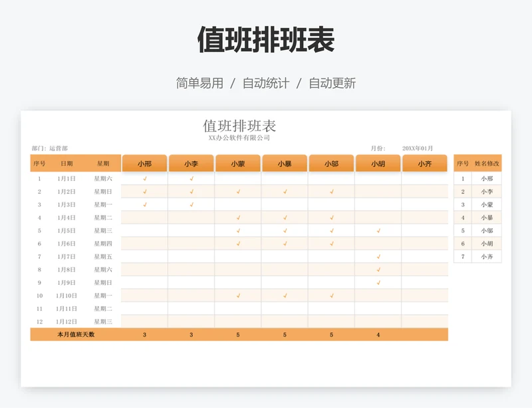Click the company name XX办公软件有限公司
This screenshot has width=532, height=408.
coord(239,138)
